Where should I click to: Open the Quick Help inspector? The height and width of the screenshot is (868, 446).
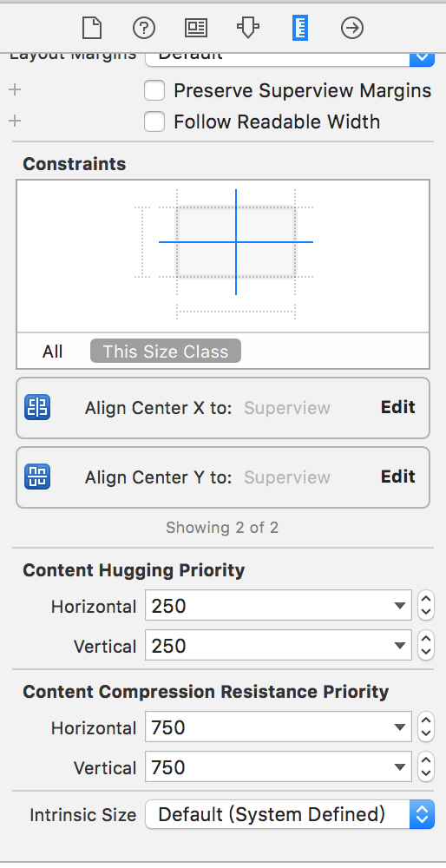[144, 28]
